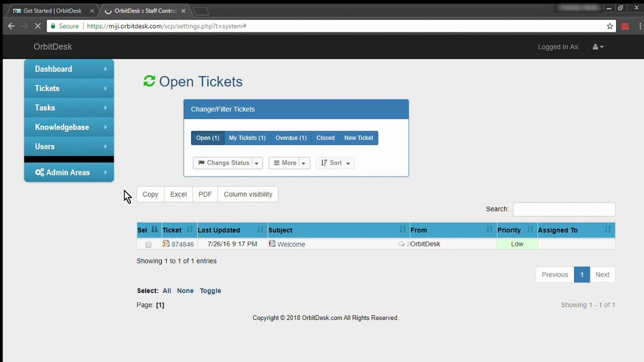Click the Next pagination button
644x362 pixels.
click(x=602, y=275)
